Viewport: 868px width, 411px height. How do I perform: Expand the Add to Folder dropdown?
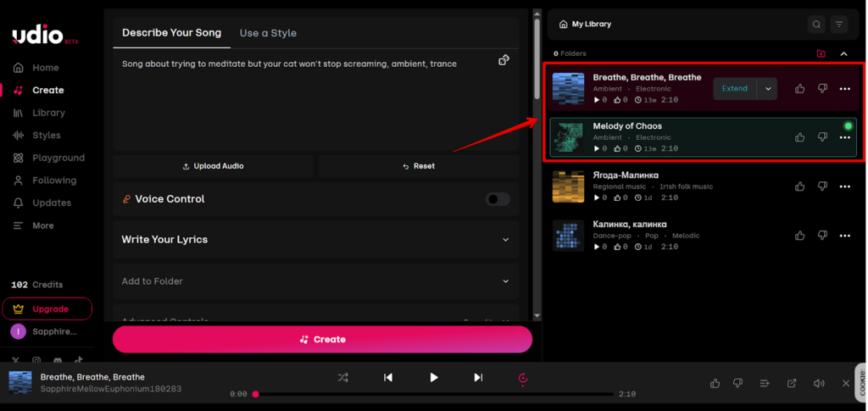click(x=315, y=281)
